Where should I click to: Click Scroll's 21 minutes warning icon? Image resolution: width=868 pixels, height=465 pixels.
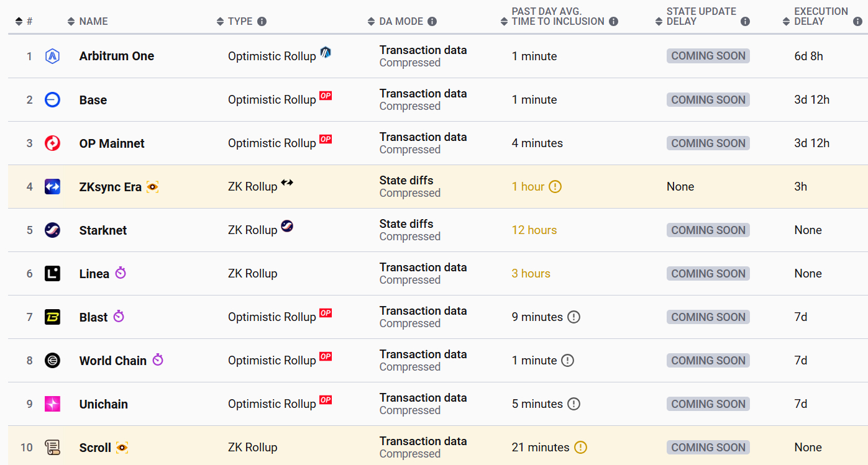(x=580, y=447)
